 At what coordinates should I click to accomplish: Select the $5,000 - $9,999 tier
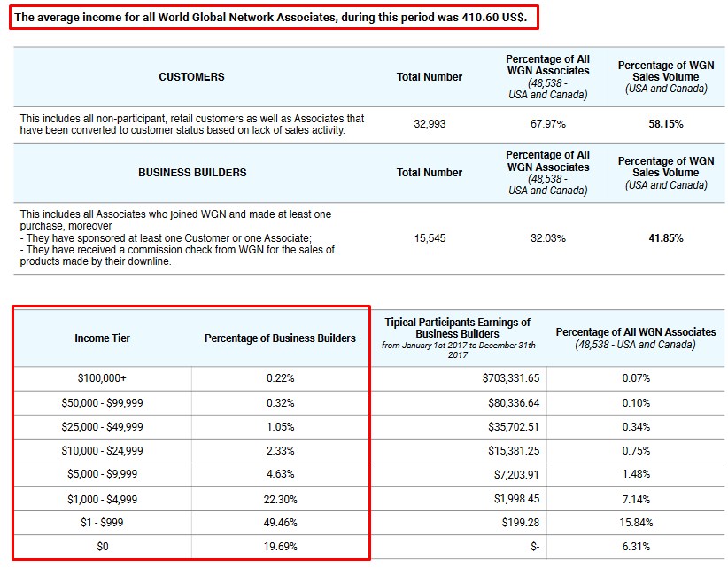click(102, 474)
